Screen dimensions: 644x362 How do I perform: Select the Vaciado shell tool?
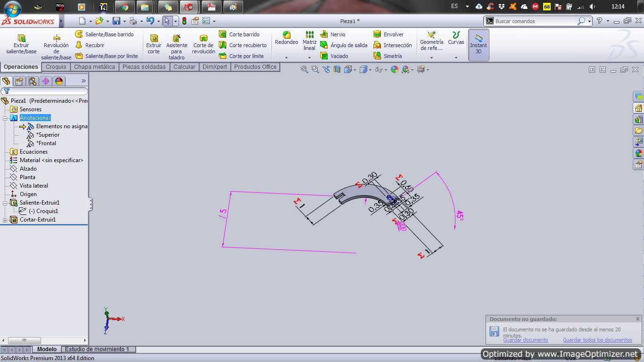tap(334, 56)
